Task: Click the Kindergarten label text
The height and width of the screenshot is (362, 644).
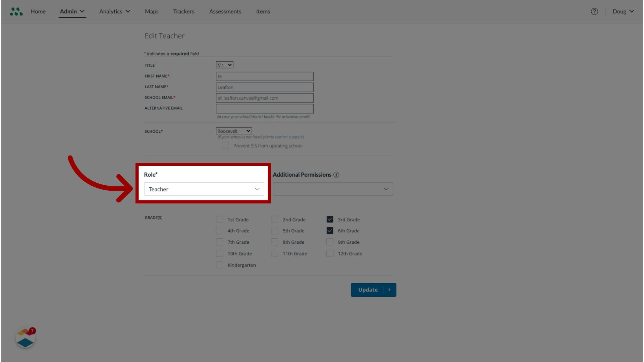Action: coord(241,265)
